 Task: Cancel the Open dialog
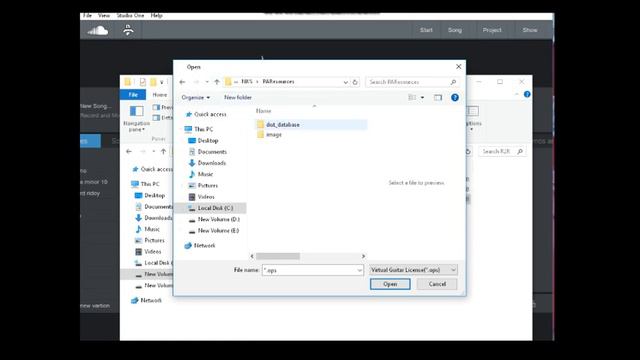(x=437, y=284)
